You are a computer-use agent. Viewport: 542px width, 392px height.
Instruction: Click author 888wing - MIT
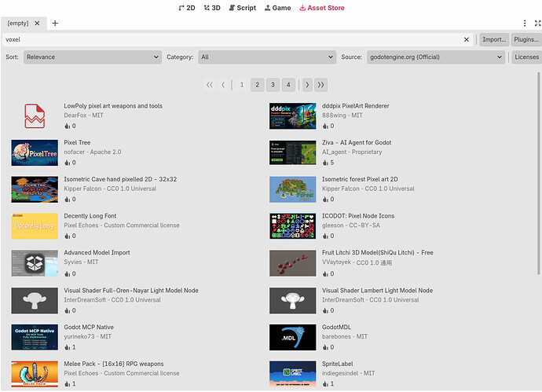pyautogui.click(x=342, y=115)
